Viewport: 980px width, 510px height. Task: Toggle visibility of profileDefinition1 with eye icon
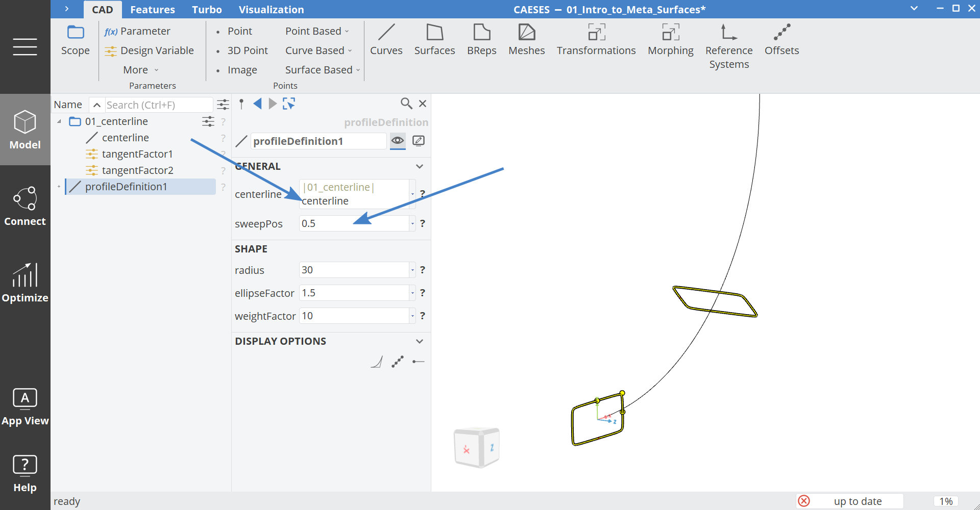pos(398,141)
